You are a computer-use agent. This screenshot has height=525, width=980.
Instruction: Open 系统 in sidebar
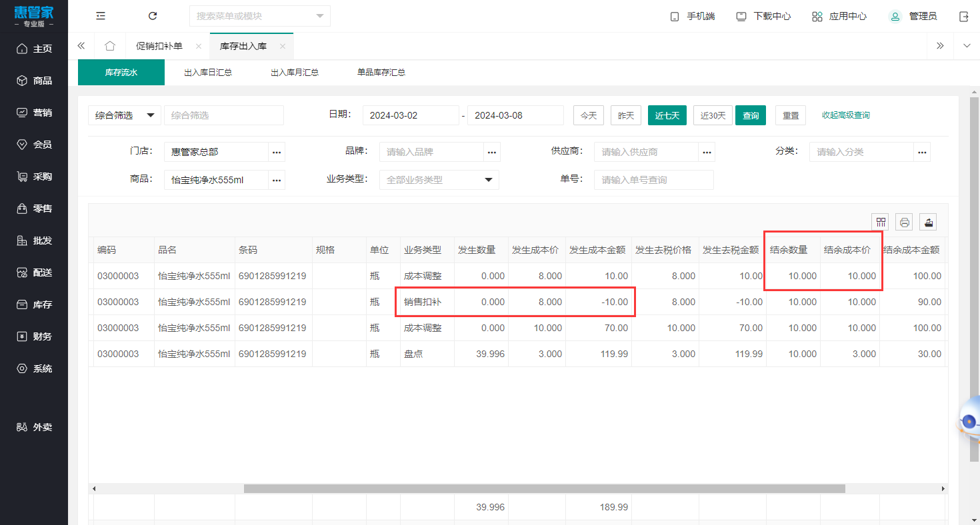[x=34, y=368]
